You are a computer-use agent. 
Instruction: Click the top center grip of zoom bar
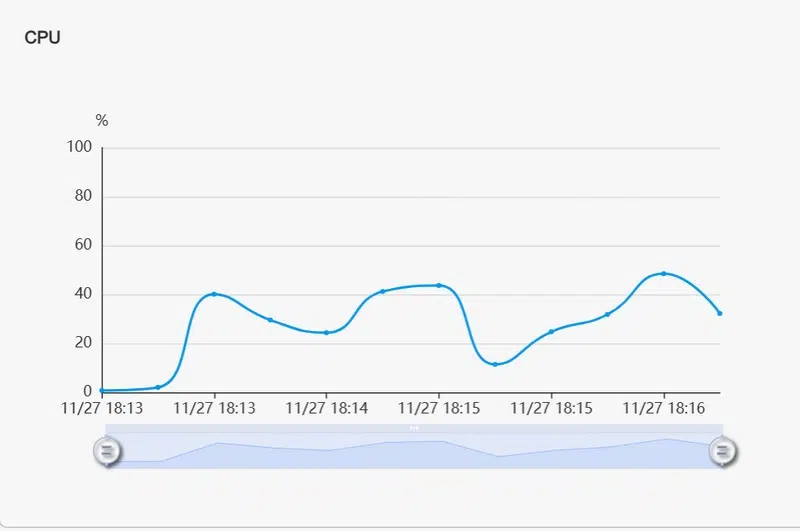414,427
